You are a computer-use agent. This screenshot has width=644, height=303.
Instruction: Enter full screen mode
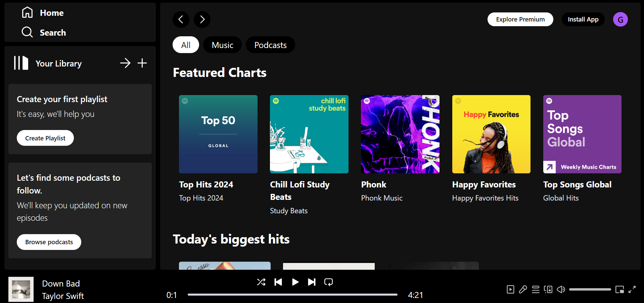point(632,289)
